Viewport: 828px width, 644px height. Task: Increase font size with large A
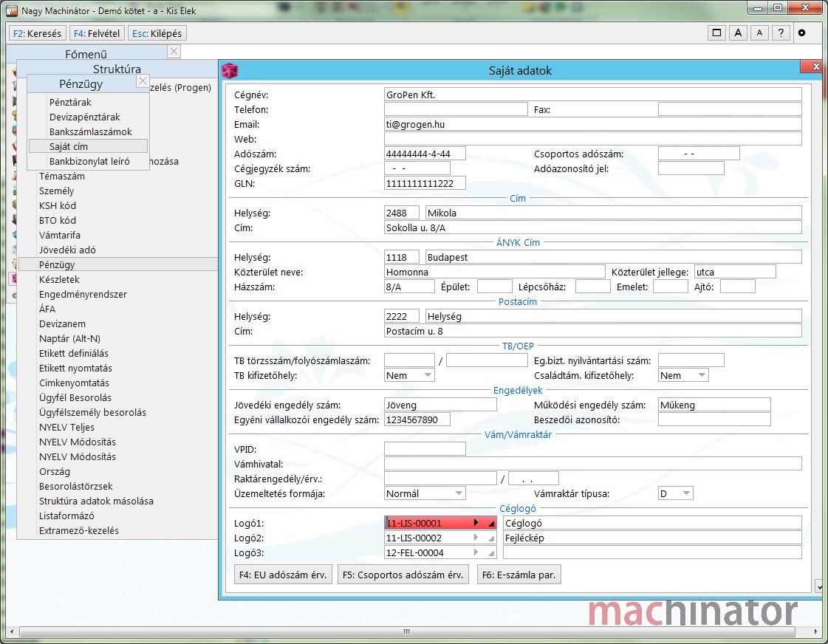[x=738, y=33]
